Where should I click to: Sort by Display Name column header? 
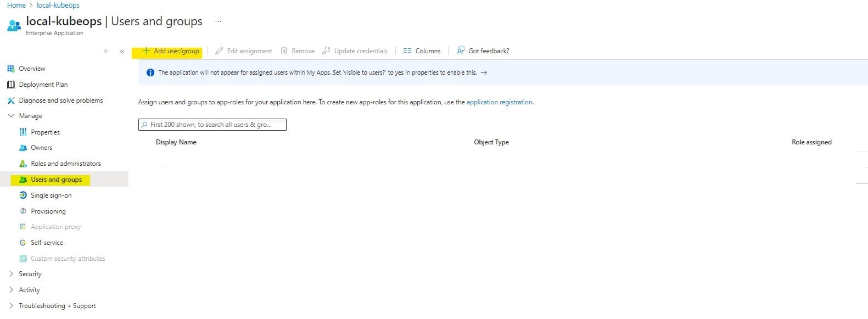[x=176, y=142]
